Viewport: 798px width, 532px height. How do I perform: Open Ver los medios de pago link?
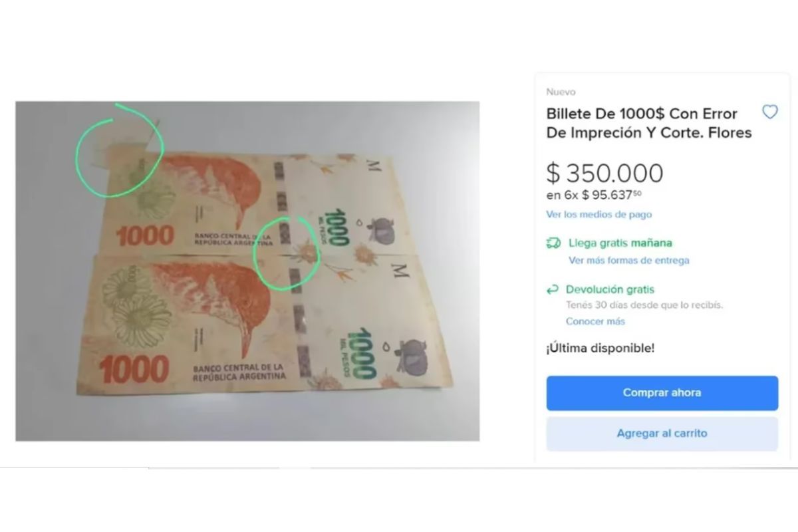pyautogui.click(x=599, y=214)
